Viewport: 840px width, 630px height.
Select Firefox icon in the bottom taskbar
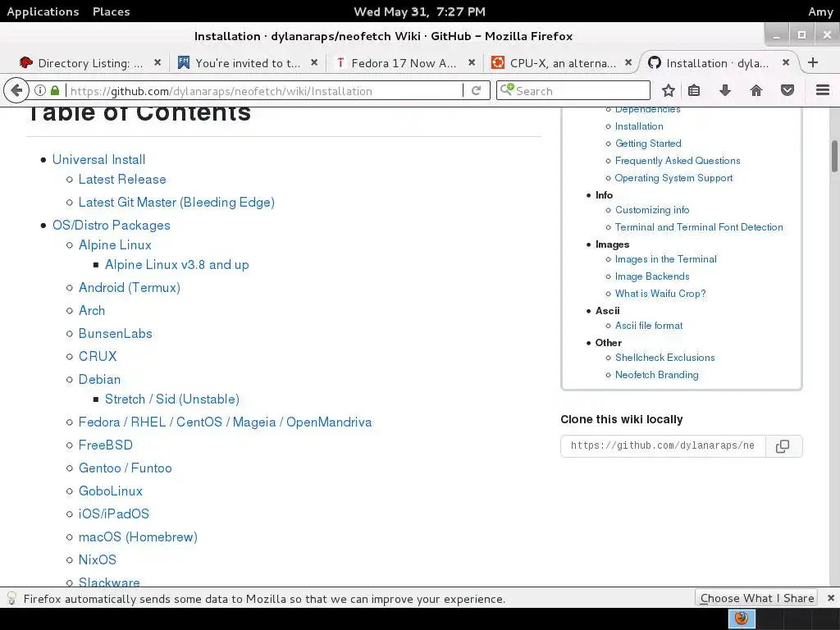[x=742, y=619]
